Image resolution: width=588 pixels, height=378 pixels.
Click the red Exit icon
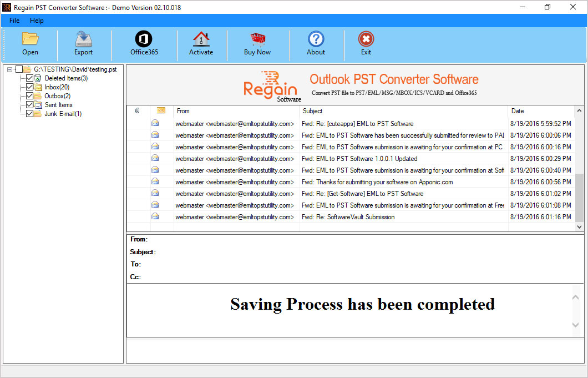(366, 39)
